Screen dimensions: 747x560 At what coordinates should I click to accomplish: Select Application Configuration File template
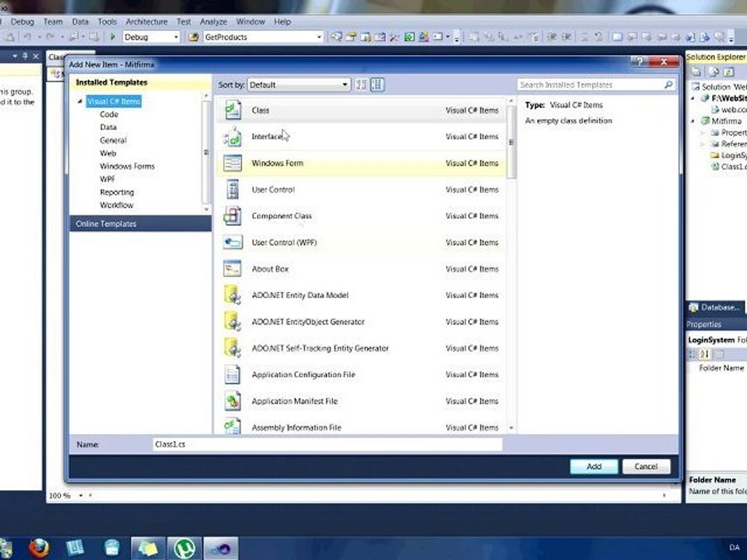coord(361,375)
